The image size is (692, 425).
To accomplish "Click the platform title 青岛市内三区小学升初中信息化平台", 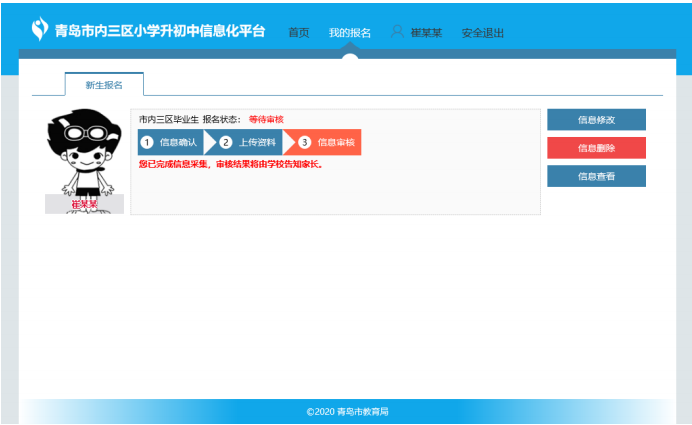I will click(x=160, y=31).
